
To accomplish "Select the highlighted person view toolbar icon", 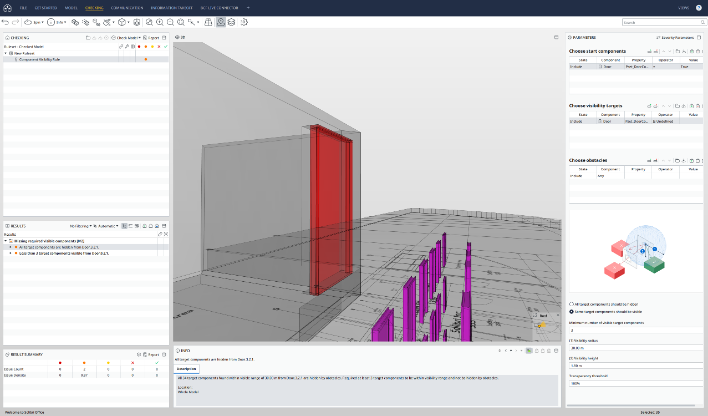I will click(221, 21).
